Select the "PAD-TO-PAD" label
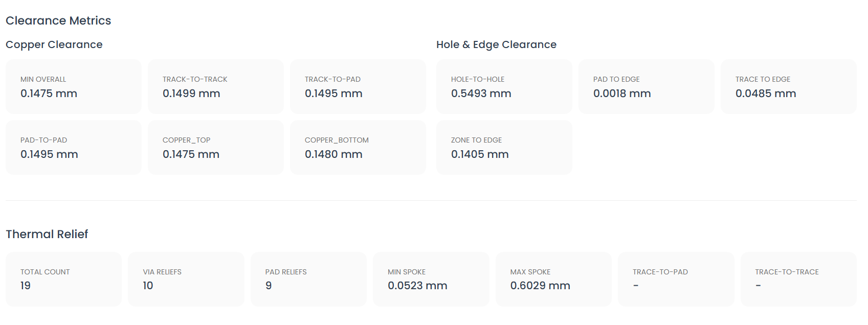868x325 pixels. [x=44, y=140]
